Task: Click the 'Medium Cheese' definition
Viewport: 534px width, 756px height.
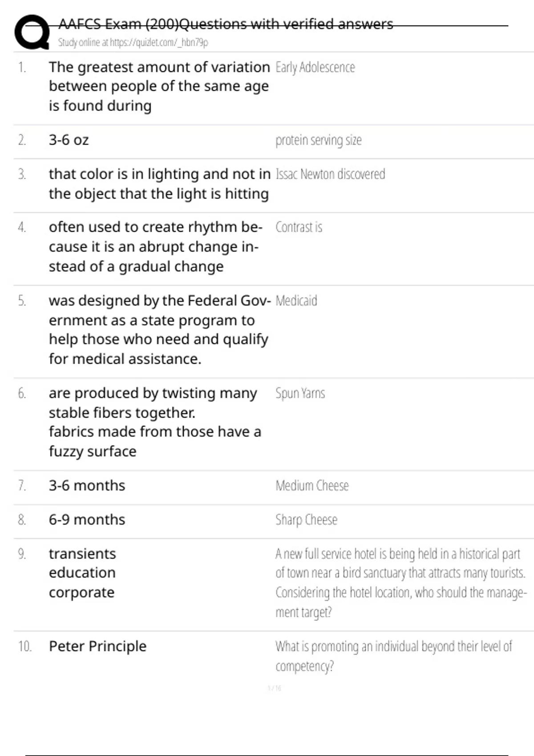Action: [x=312, y=486]
